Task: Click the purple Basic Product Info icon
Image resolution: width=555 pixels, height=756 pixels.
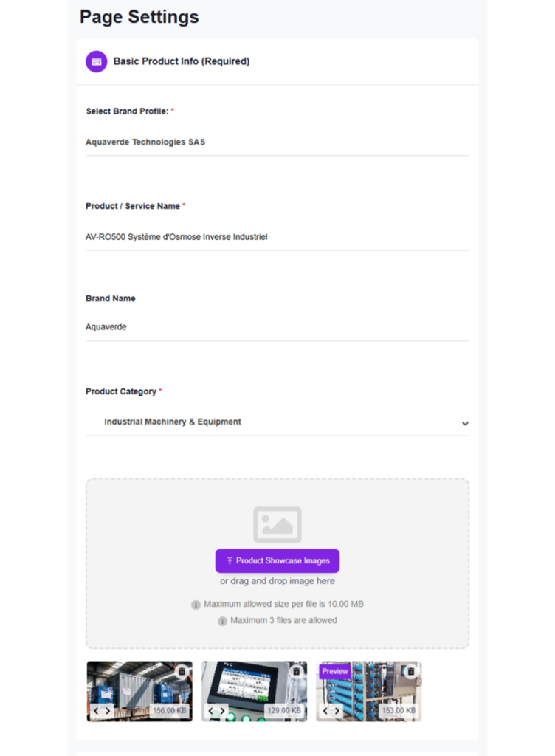Action: pyautogui.click(x=97, y=61)
